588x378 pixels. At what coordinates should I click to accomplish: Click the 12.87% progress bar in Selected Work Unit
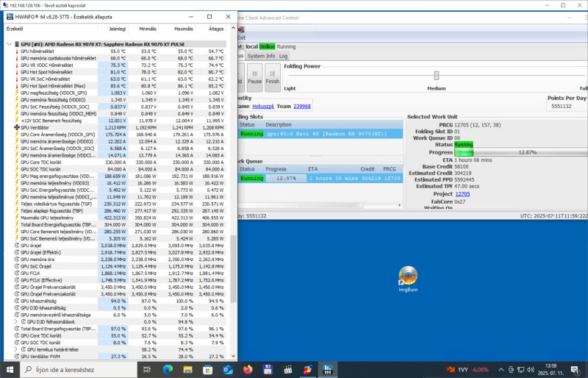tap(521, 152)
